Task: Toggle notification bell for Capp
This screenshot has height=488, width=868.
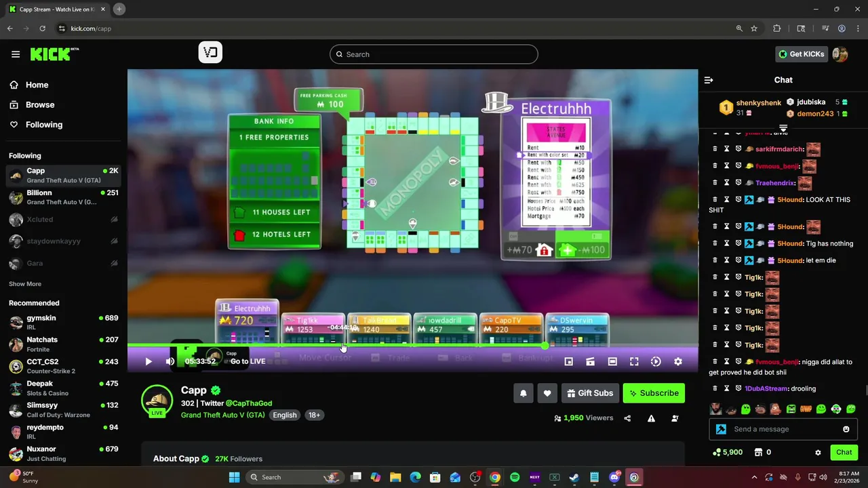Action: click(523, 393)
